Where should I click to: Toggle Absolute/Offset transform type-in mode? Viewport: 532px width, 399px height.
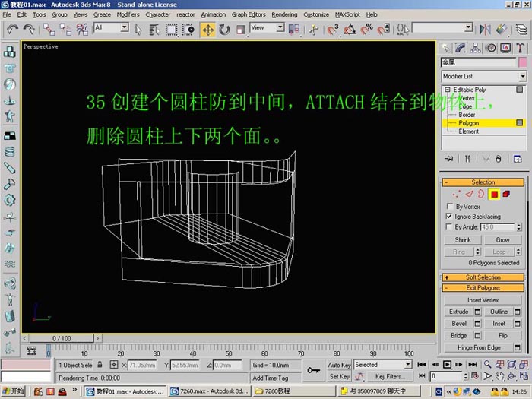114,365
